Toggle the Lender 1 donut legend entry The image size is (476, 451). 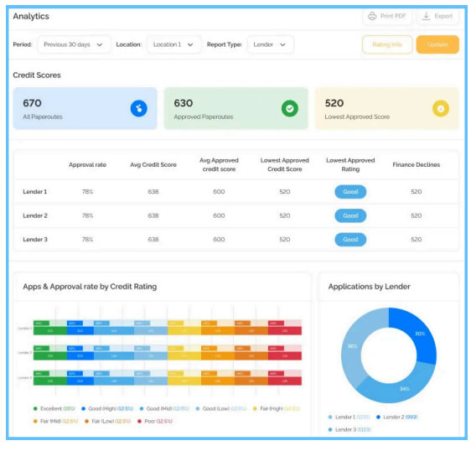(x=349, y=417)
